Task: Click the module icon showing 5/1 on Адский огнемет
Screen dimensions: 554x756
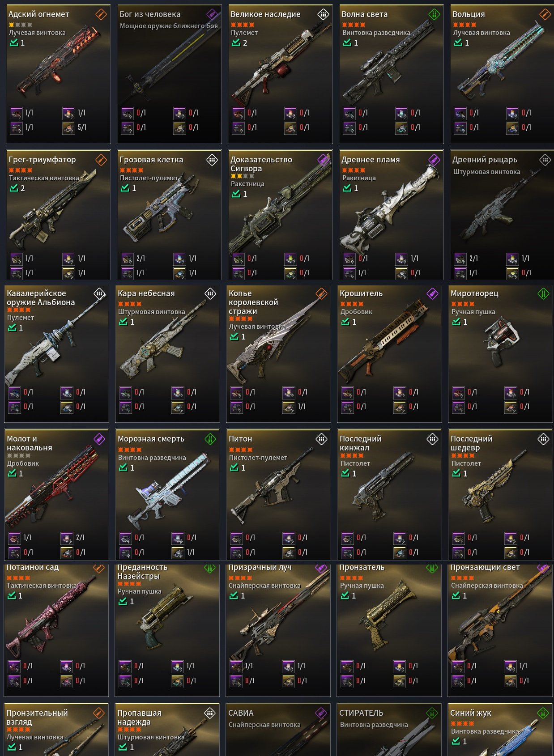Action: 68,127
